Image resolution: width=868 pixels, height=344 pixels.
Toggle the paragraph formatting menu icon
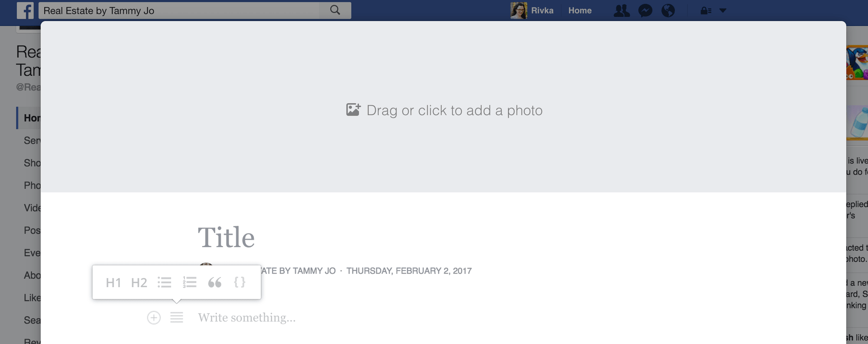pos(177,318)
